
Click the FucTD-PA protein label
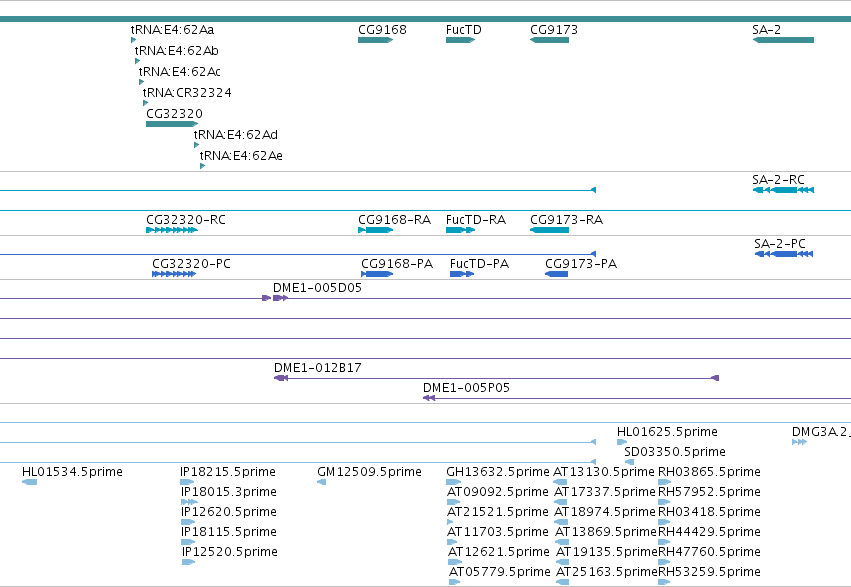(x=479, y=264)
